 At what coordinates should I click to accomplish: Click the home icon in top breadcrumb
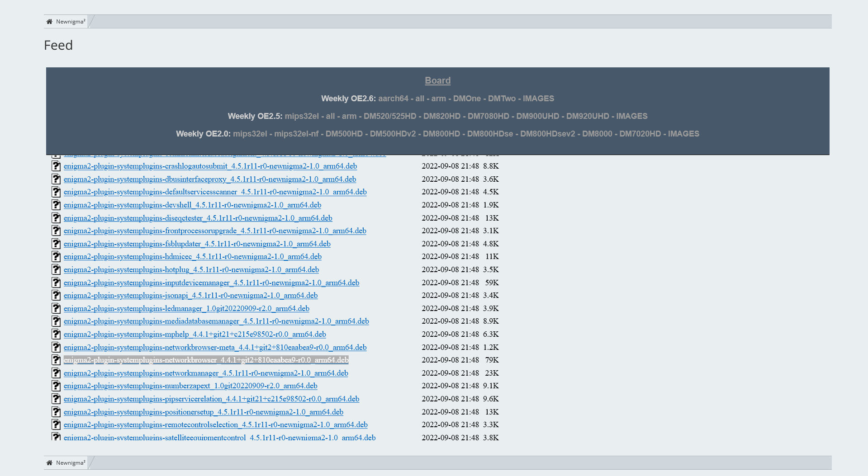click(49, 22)
